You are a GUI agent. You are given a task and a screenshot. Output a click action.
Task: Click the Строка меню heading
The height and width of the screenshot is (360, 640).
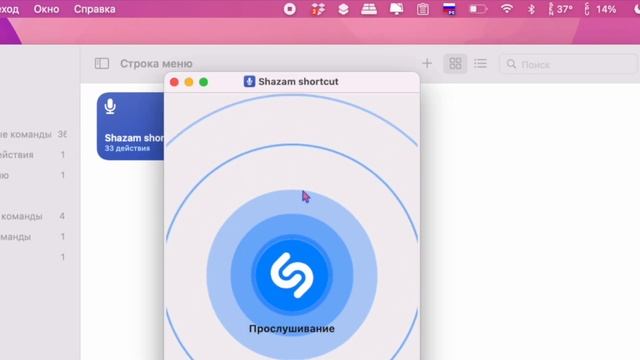[156, 64]
